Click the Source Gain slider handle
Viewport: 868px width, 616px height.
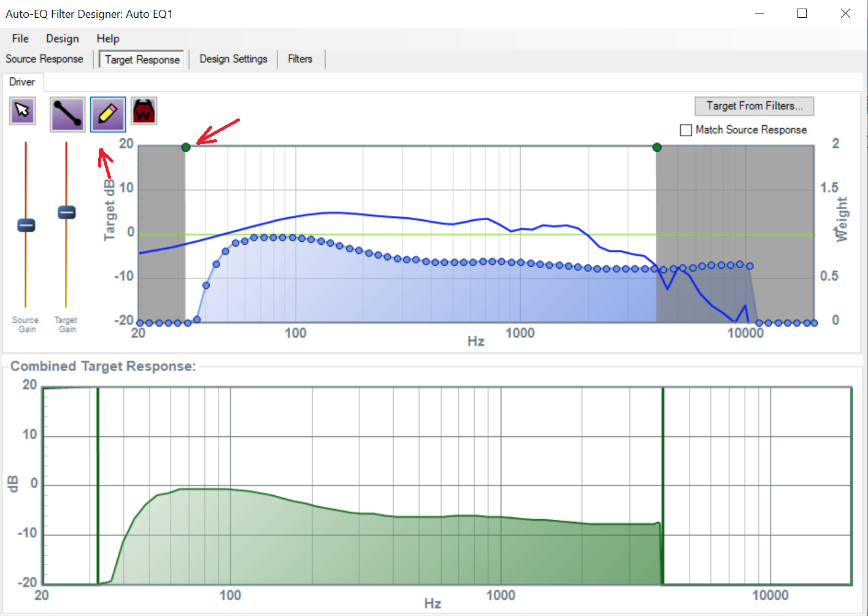coord(26,225)
